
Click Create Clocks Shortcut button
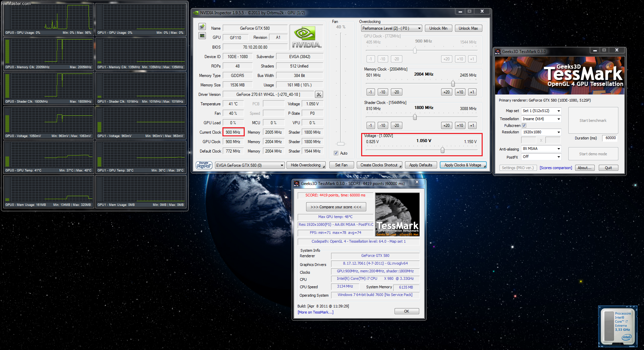[379, 165]
